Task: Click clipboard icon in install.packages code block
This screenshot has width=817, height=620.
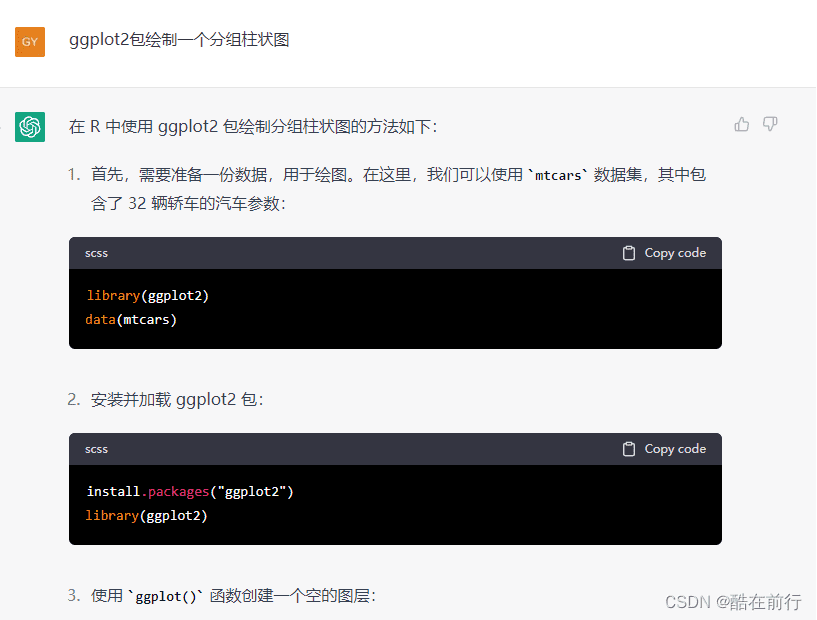Action: (629, 449)
